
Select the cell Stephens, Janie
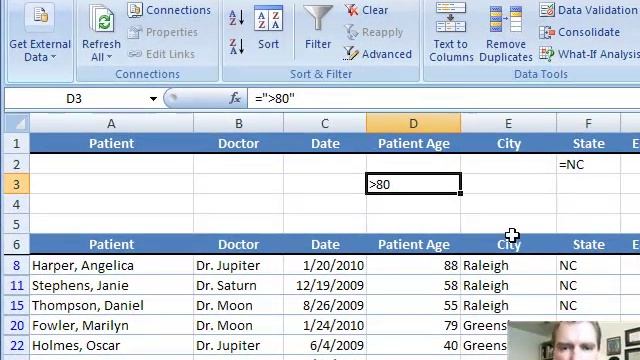click(x=111, y=285)
